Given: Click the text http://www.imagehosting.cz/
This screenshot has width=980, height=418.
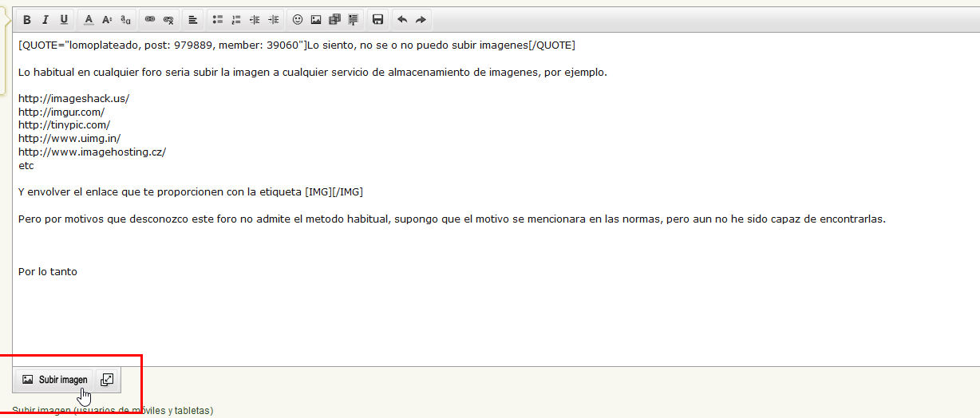Looking at the screenshot, I should click(x=92, y=152).
